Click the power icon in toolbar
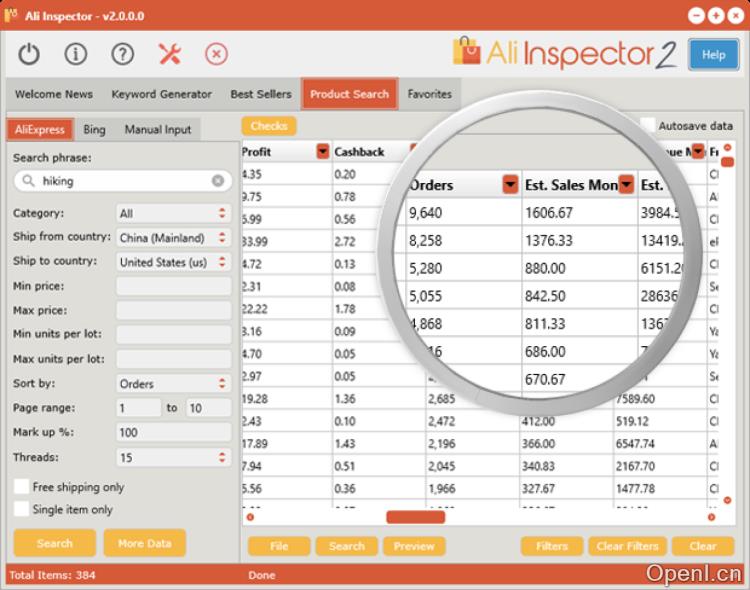 pyautogui.click(x=29, y=54)
